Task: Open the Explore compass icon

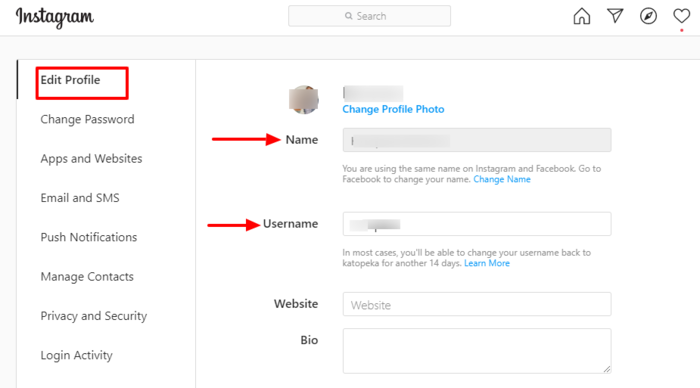Action: (648, 16)
